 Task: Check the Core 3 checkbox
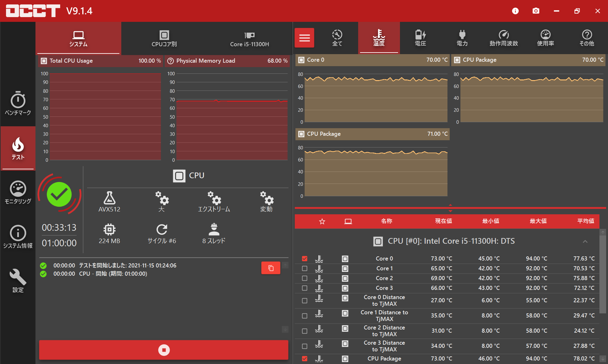coord(305,288)
